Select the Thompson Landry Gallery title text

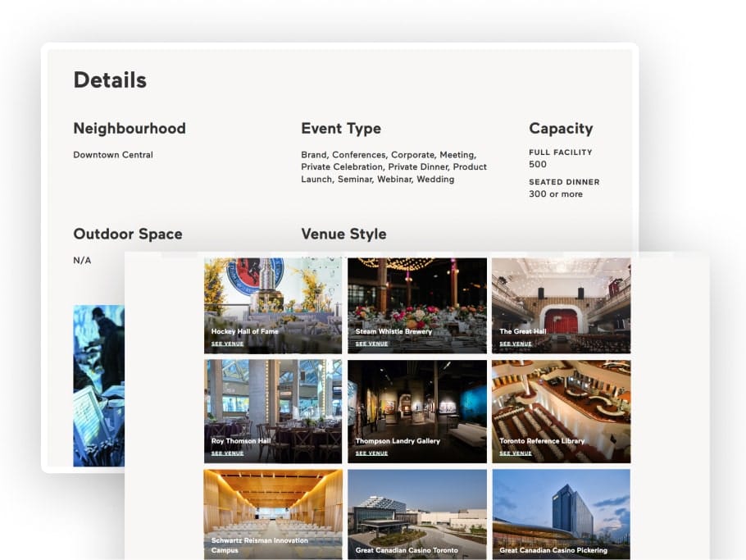click(398, 441)
